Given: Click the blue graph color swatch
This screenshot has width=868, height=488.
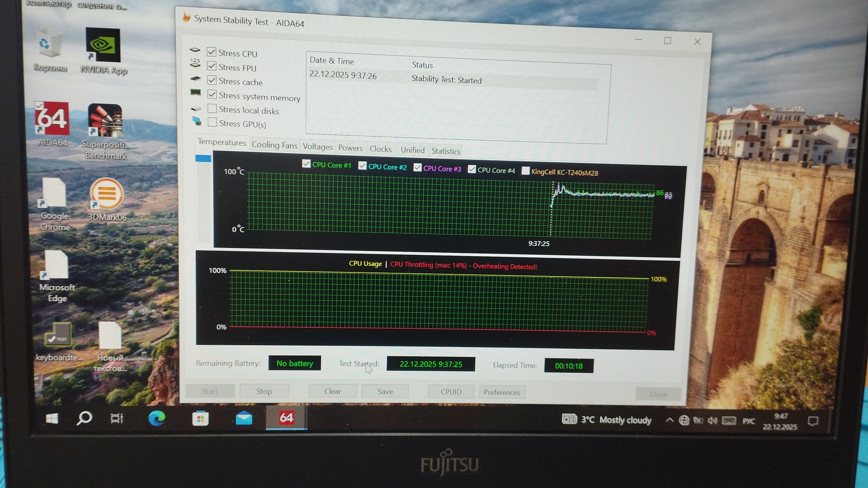Looking at the screenshot, I should [x=203, y=159].
